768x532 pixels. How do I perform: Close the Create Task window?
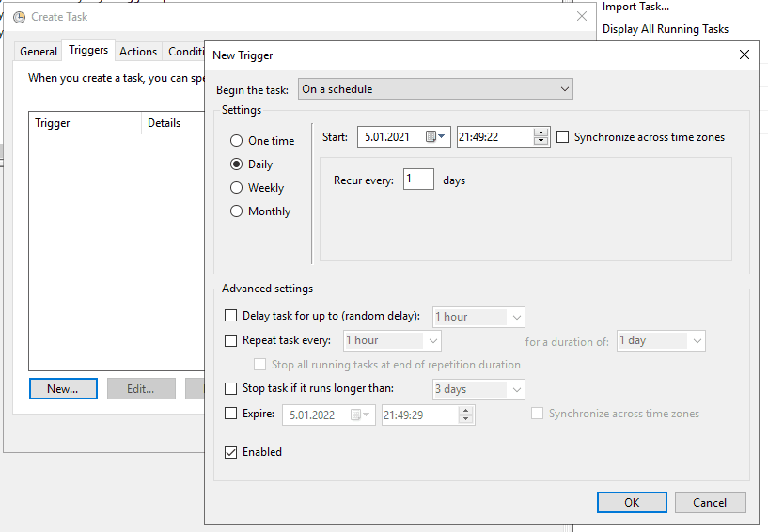[581, 16]
